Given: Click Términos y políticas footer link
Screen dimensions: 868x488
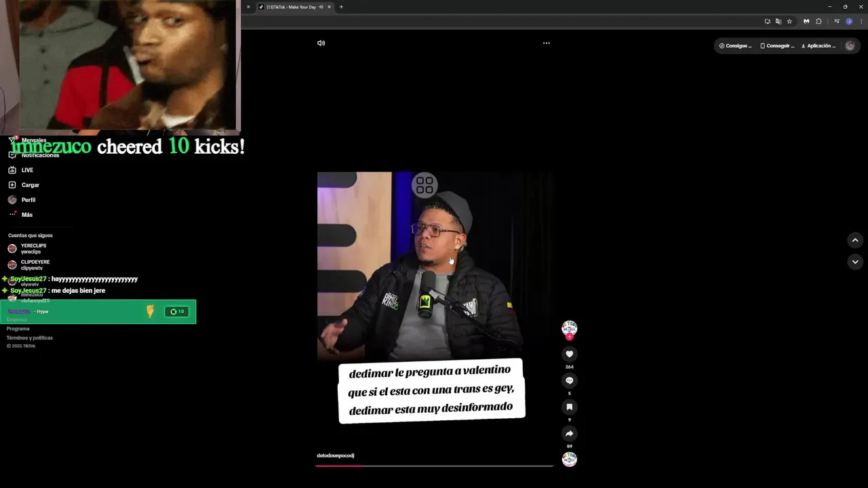Looking at the screenshot, I should (x=30, y=338).
